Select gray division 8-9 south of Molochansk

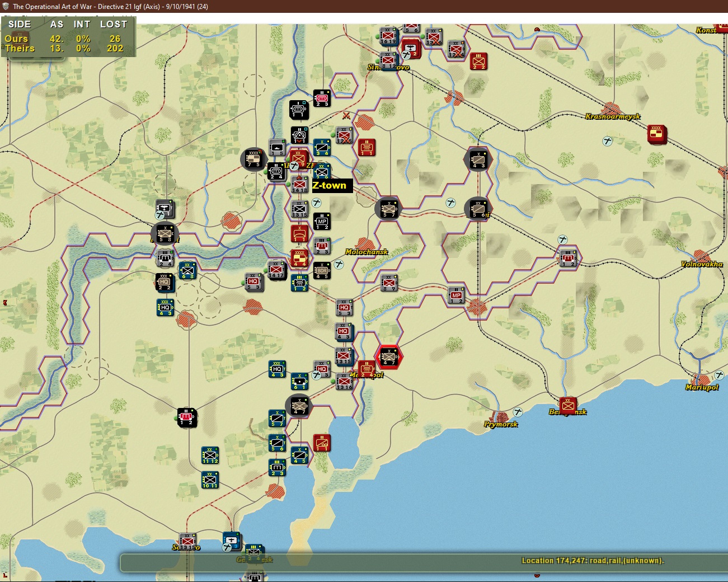(389, 283)
